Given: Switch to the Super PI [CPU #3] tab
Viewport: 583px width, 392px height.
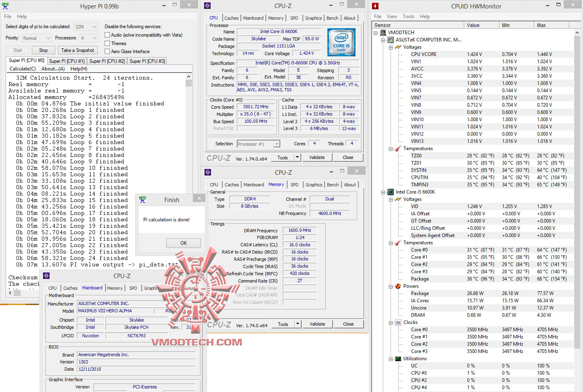Looking at the screenshot, I should (147, 61).
